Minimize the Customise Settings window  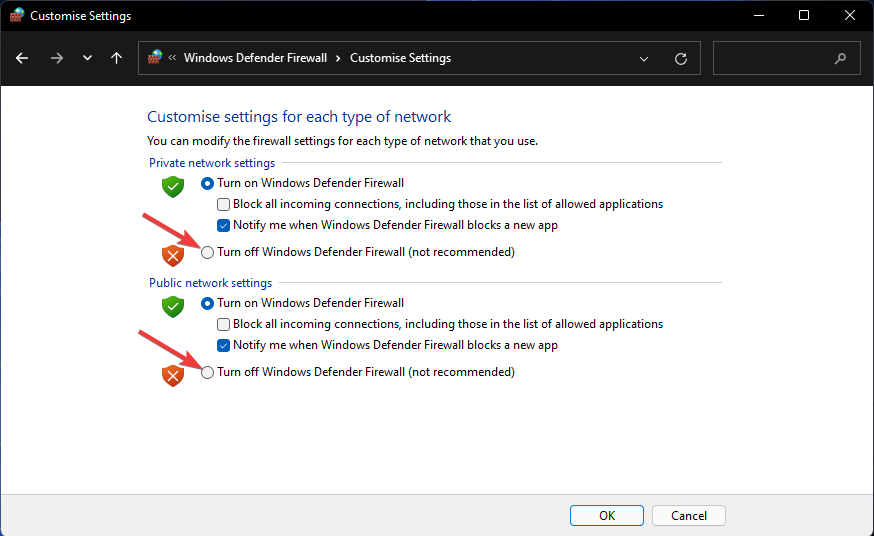[x=759, y=15]
